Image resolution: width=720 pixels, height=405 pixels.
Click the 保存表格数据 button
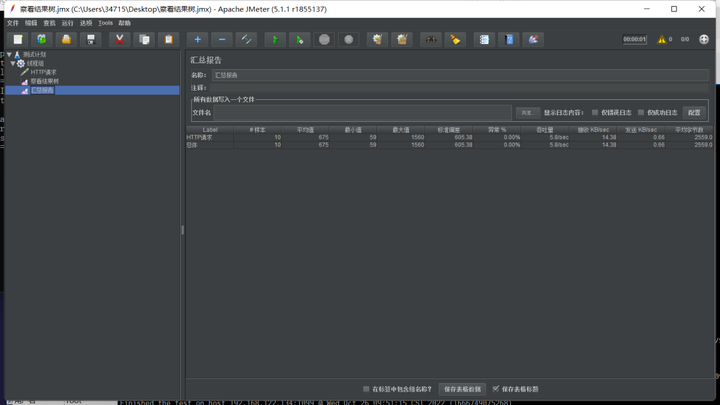pyautogui.click(x=462, y=389)
